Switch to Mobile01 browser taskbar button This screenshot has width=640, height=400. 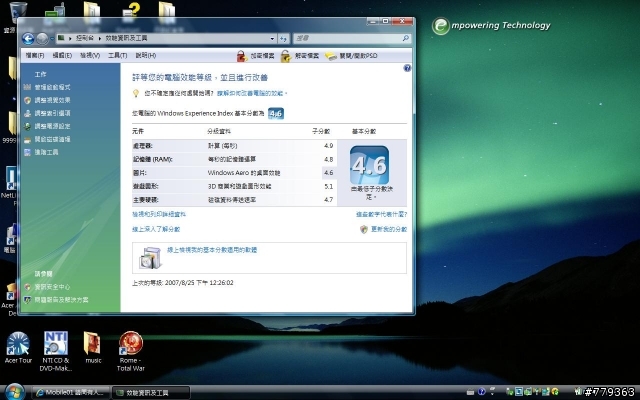coord(70,393)
